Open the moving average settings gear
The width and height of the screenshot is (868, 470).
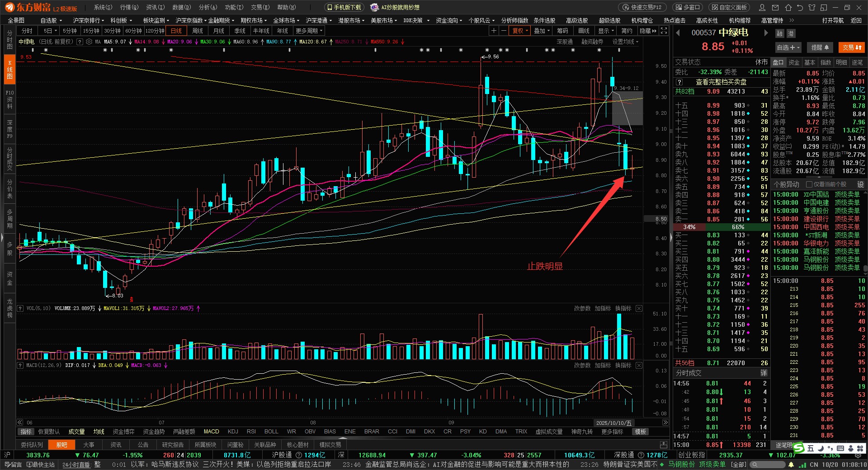coord(89,42)
